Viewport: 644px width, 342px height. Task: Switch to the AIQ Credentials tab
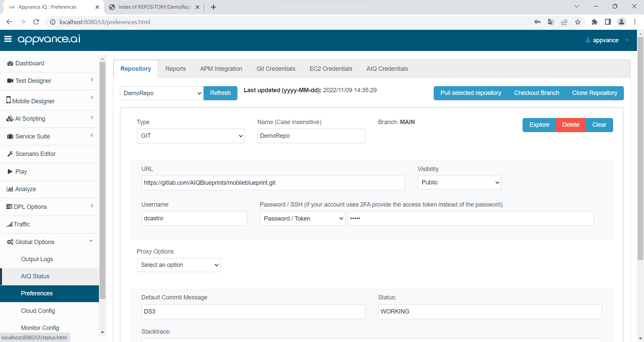click(387, 69)
